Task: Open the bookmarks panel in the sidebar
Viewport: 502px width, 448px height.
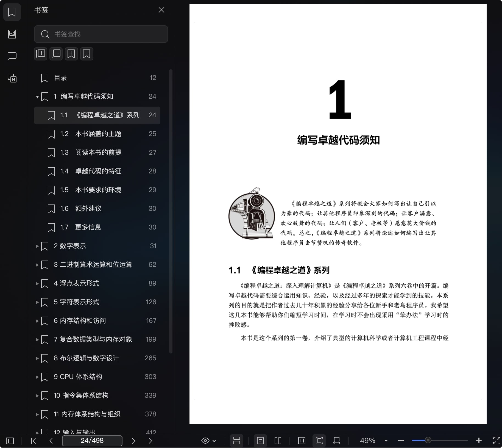Action: (12, 12)
